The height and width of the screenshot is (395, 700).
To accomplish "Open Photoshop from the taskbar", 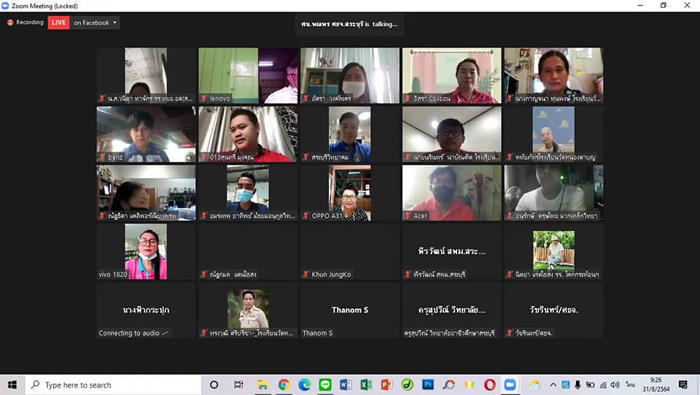I will pyautogui.click(x=428, y=385).
